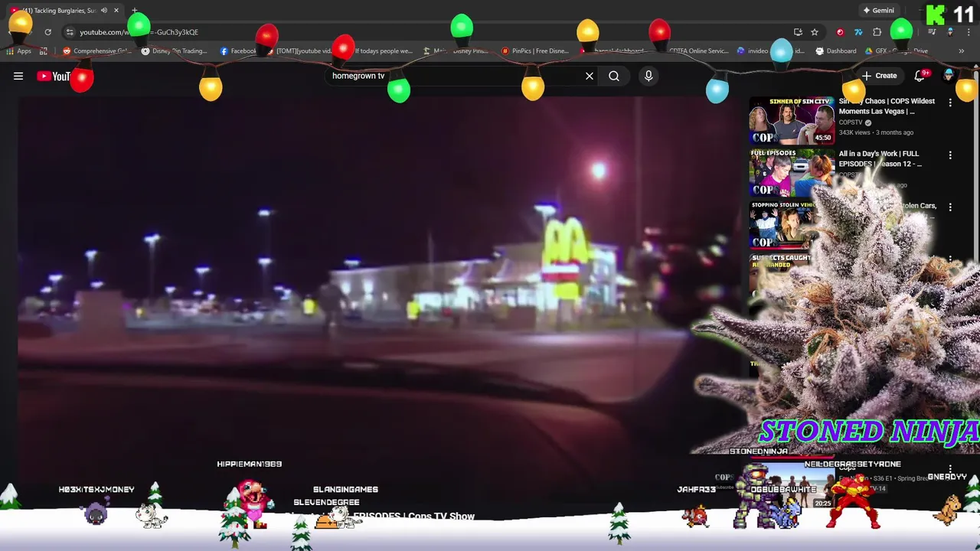980x551 pixels.
Task: Open the red circular browser extension
Action: [840, 32]
